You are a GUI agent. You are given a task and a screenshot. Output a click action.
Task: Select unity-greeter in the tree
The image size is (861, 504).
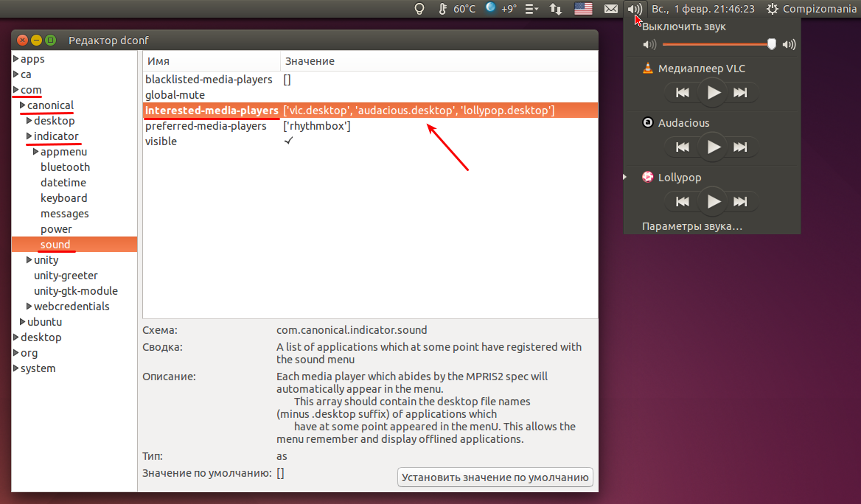tap(66, 275)
